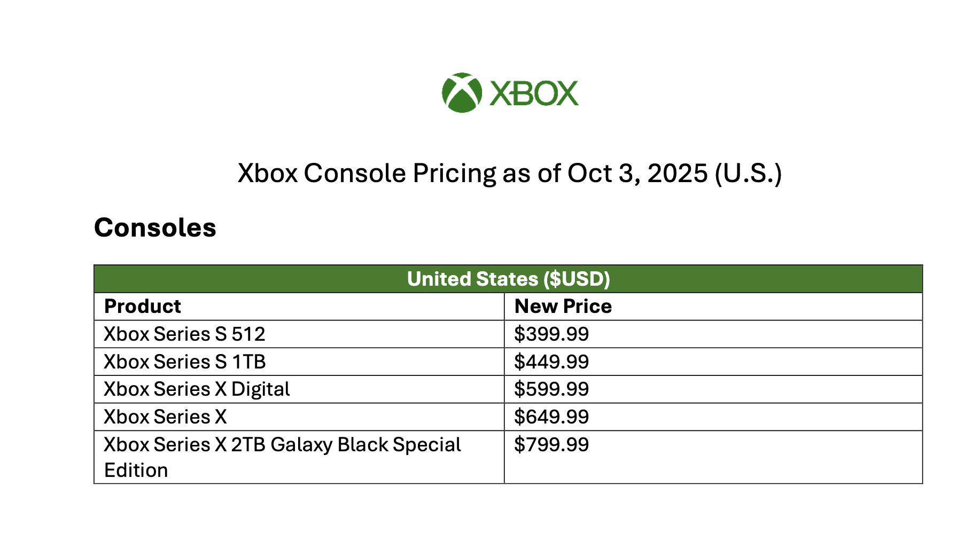The image size is (980, 549).
Task: Select the $649.99 price cell
Action: pyautogui.click(x=713, y=417)
